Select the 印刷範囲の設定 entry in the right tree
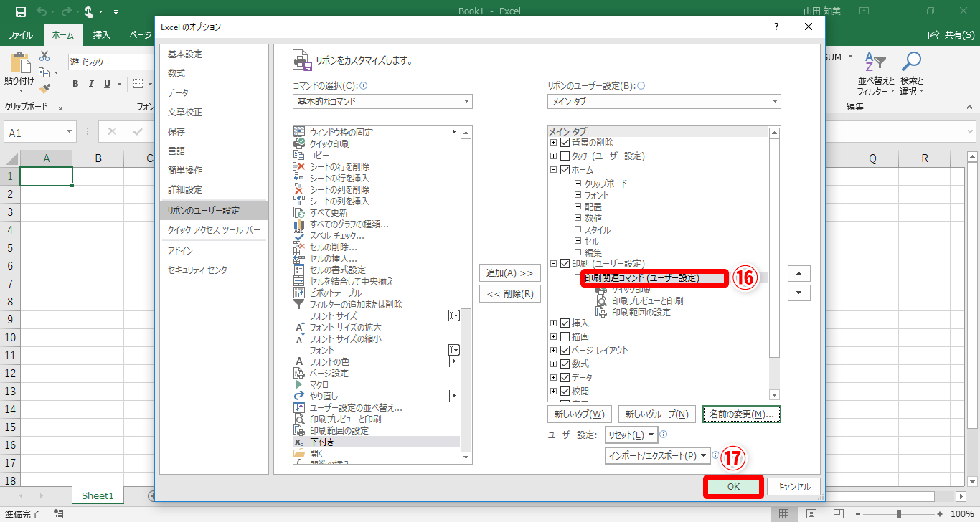This screenshot has height=522, width=980. point(641,313)
